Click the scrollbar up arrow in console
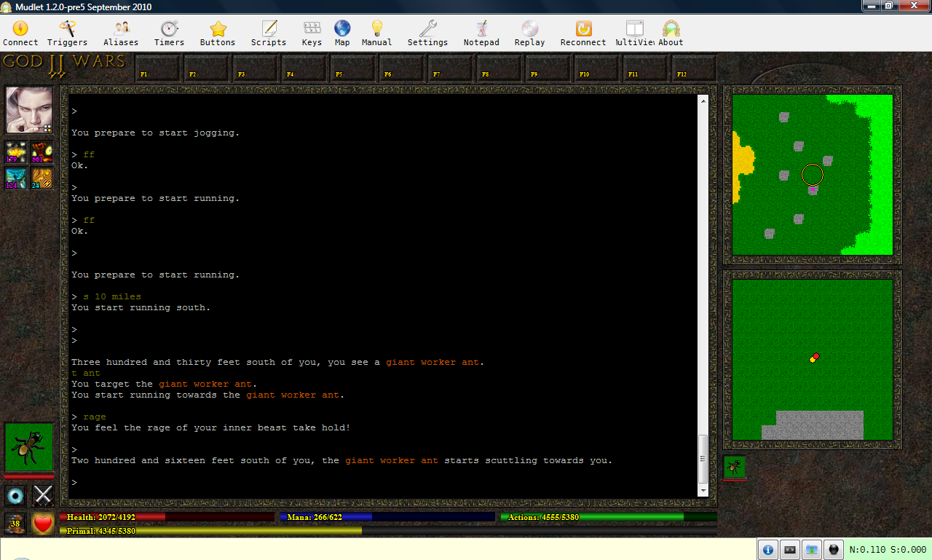The height and width of the screenshot is (560, 932). click(703, 100)
